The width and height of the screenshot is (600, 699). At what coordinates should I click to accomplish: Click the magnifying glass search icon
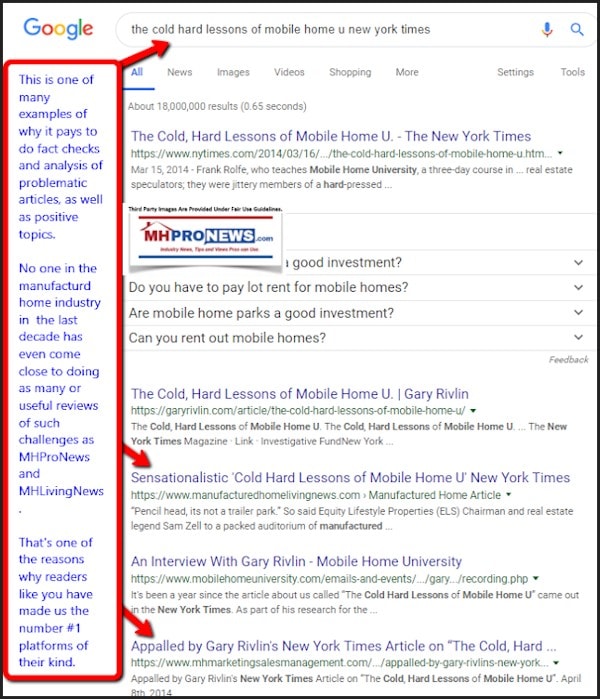point(577,29)
